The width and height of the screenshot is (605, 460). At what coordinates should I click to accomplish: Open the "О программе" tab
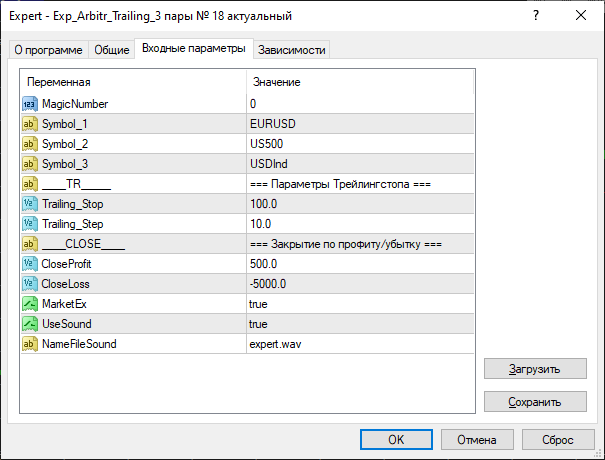pos(49,50)
